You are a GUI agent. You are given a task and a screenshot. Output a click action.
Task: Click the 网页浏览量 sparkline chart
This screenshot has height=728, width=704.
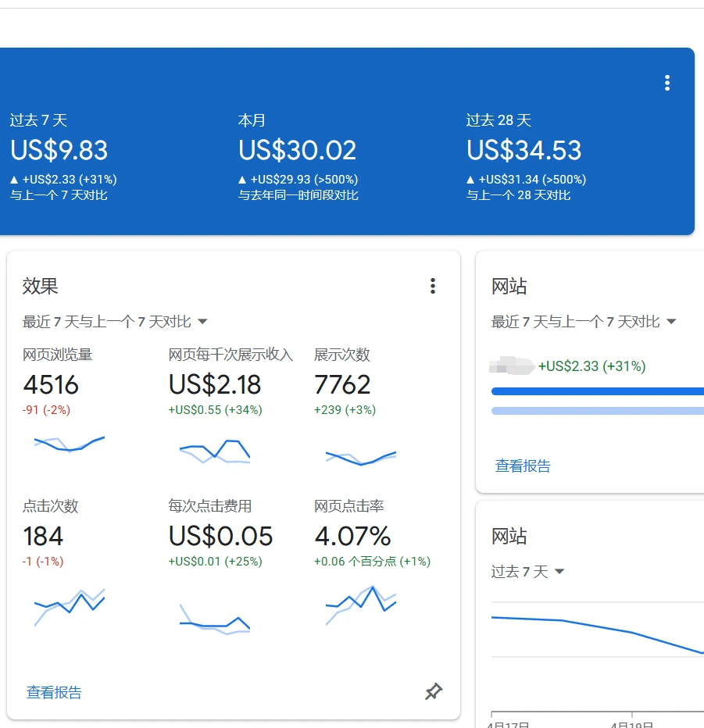(70, 444)
